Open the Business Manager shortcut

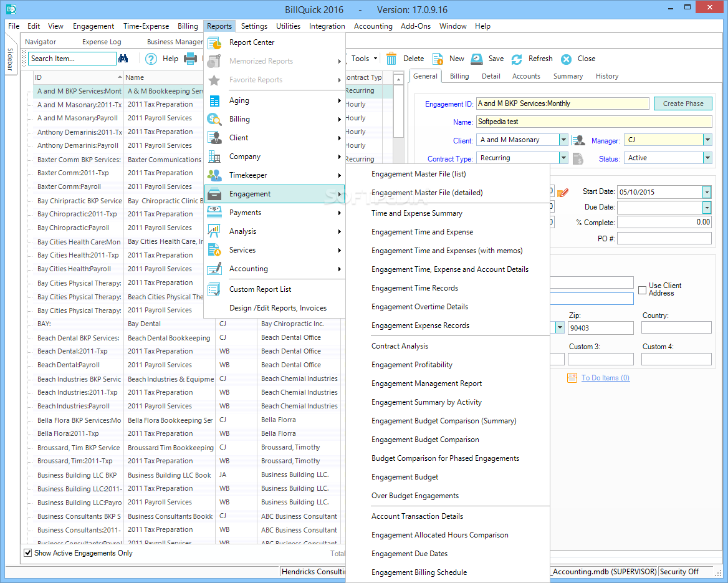[x=175, y=42]
